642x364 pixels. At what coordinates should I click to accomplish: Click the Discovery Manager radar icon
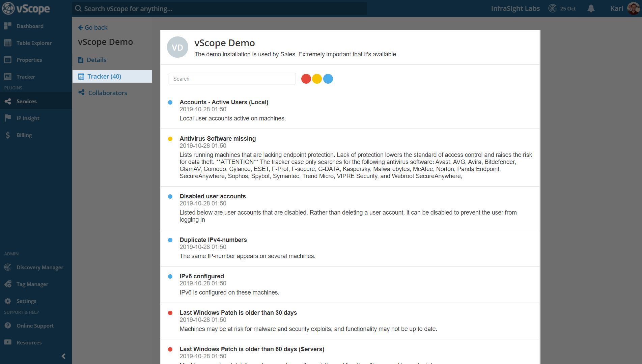point(8,267)
